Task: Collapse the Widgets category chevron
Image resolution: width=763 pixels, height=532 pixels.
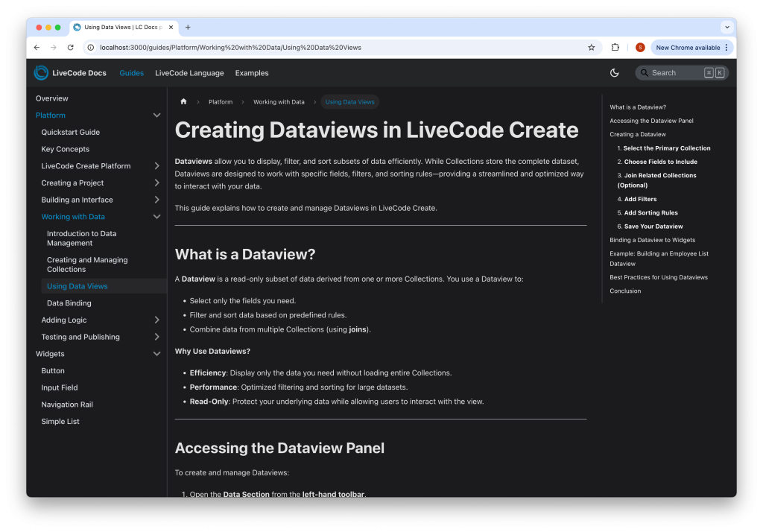Action: click(x=156, y=354)
